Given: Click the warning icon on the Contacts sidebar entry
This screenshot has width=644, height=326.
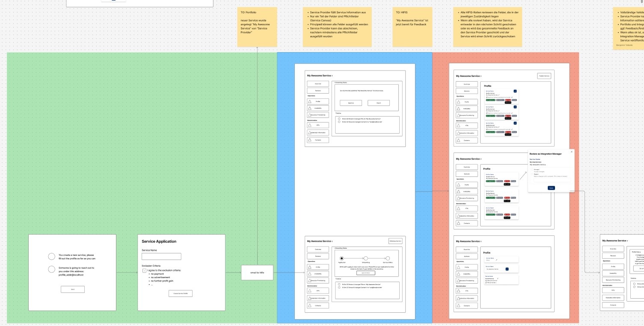Looking at the screenshot, I should pos(310,140).
